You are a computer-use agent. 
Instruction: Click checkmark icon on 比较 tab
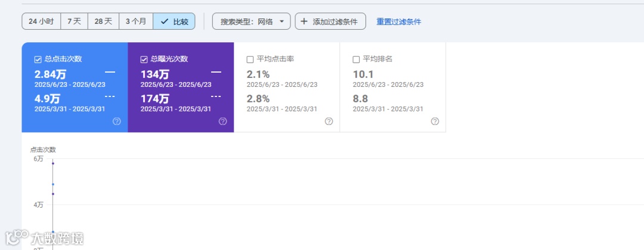[x=165, y=21]
